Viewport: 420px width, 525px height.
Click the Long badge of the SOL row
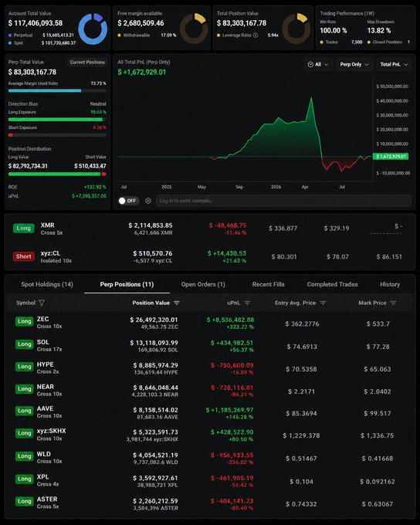[24, 344]
